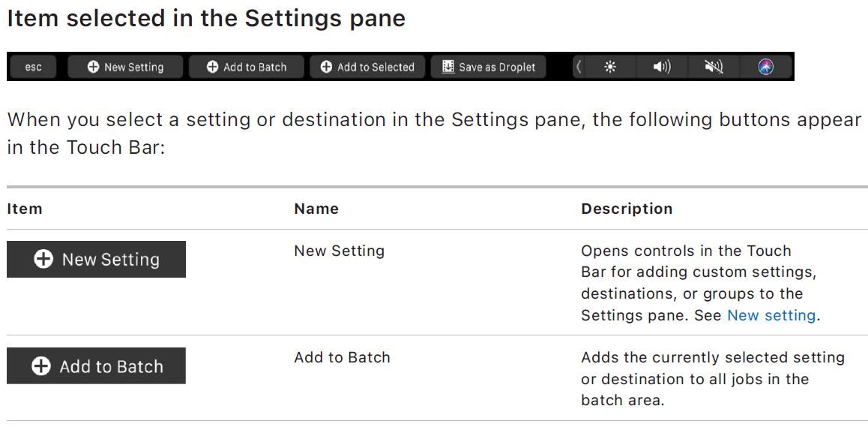Expand the Control Strip chevron
This screenshot has height=430, width=868.
click(x=578, y=67)
